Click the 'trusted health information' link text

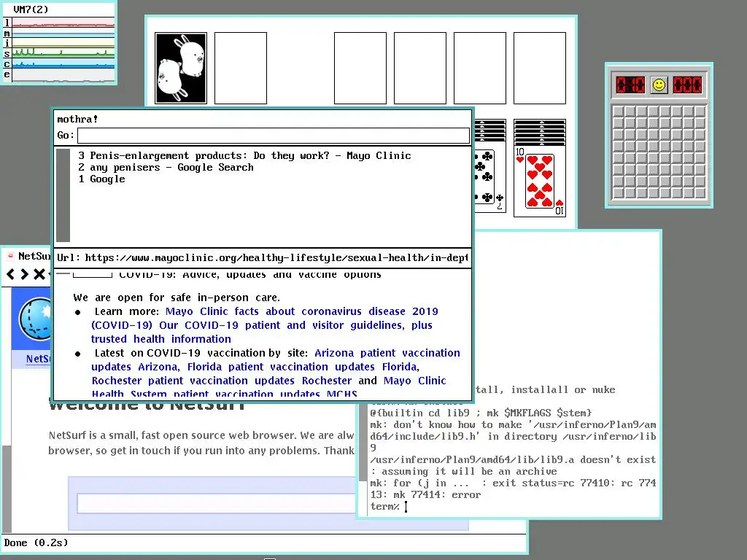(161, 339)
